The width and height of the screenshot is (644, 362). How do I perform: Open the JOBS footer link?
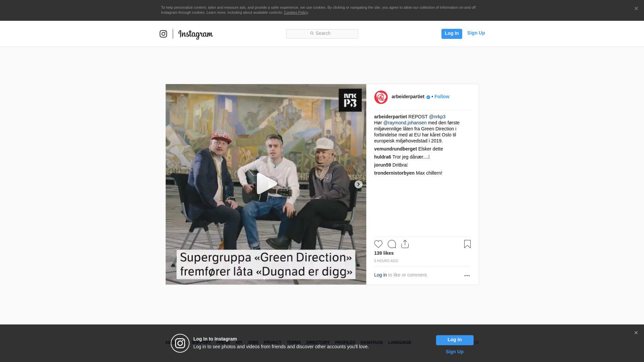pos(253,343)
